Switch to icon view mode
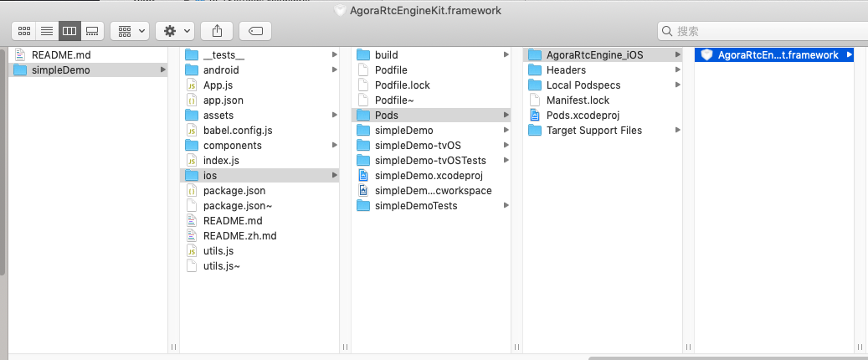868x360 pixels. (23, 31)
